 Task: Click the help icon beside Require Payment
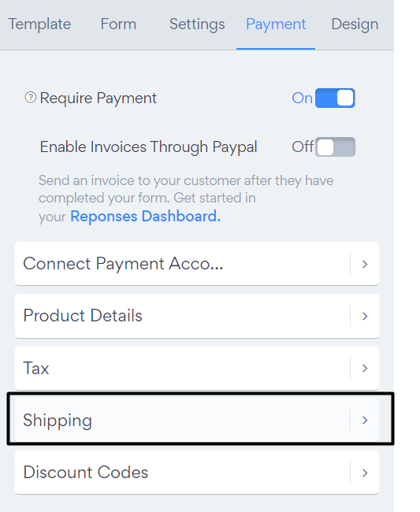coord(31,98)
